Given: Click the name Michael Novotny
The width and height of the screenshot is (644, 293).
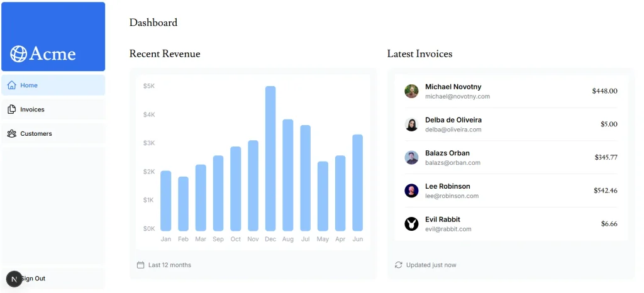Looking at the screenshot, I should (453, 87).
